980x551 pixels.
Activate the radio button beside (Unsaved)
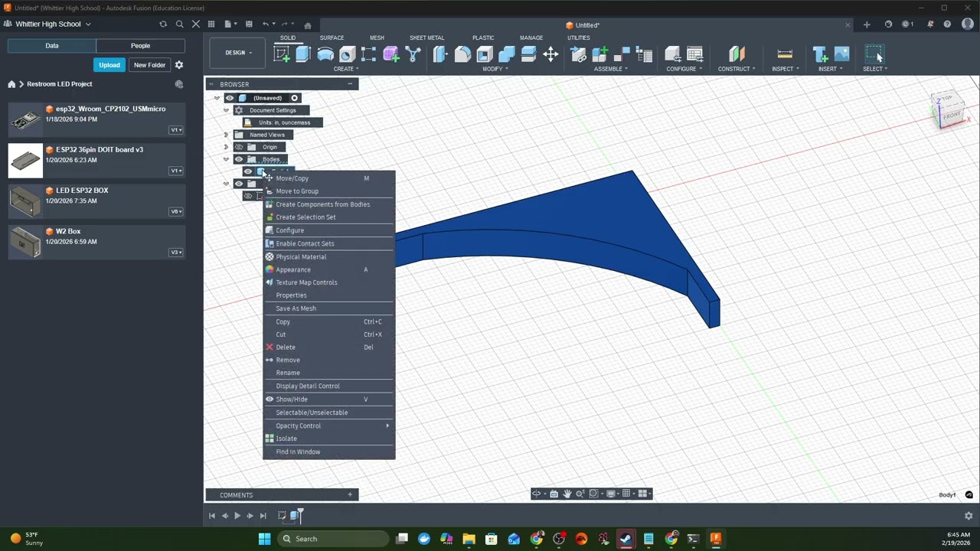pyautogui.click(x=294, y=98)
